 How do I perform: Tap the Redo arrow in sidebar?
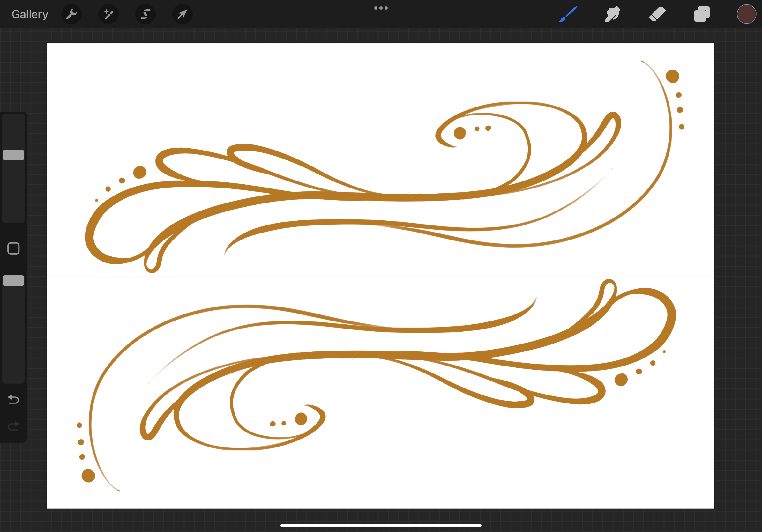[13, 426]
